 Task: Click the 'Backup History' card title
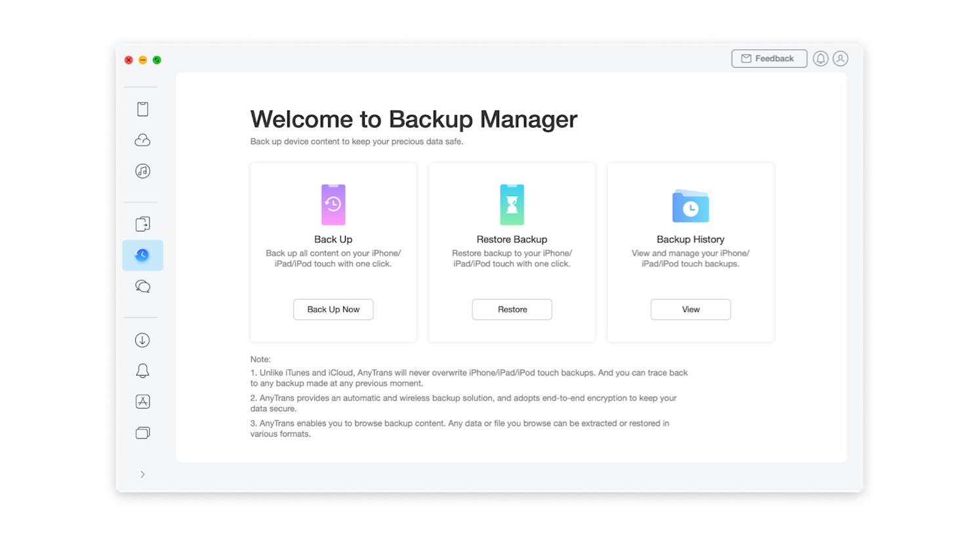click(x=691, y=239)
